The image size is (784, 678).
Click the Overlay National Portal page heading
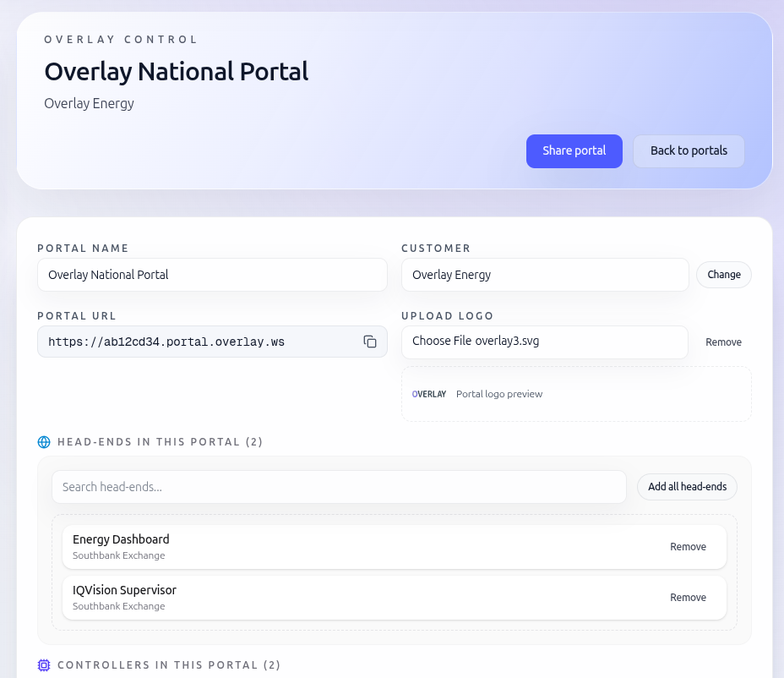click(177, 71)
